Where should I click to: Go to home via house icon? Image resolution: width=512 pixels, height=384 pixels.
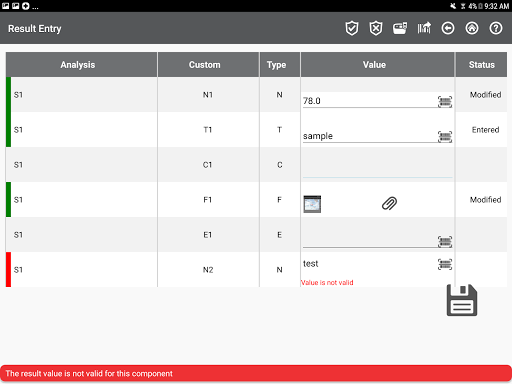pos(472,28)
